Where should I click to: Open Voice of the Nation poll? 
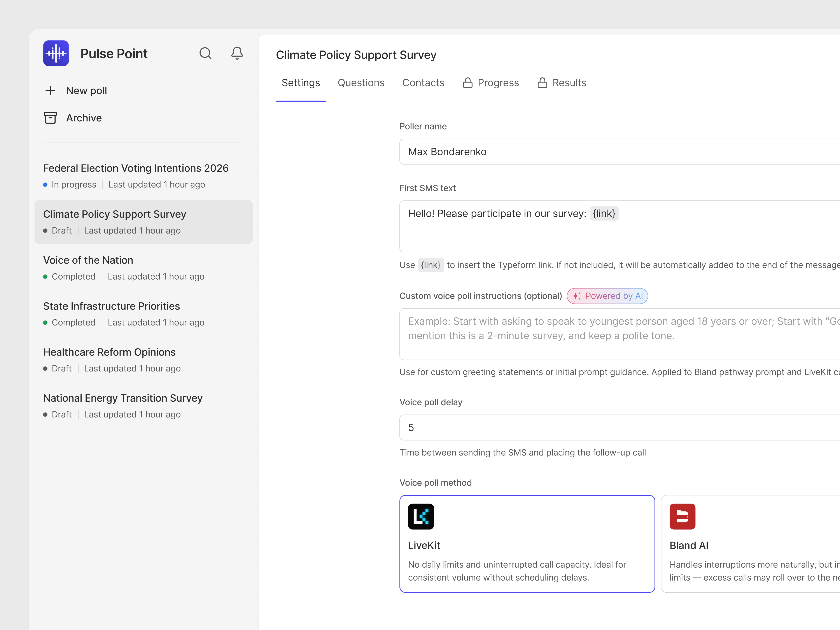click(143, 268)
